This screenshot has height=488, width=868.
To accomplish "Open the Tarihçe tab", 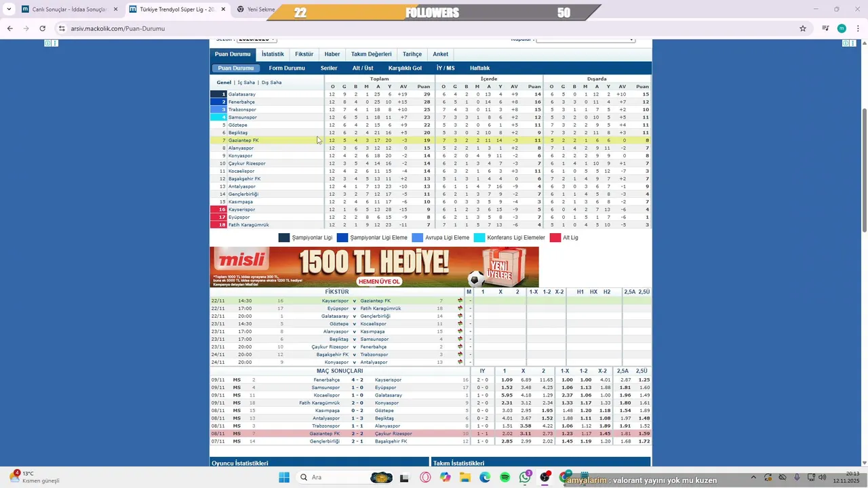I will tap(412, 54).
